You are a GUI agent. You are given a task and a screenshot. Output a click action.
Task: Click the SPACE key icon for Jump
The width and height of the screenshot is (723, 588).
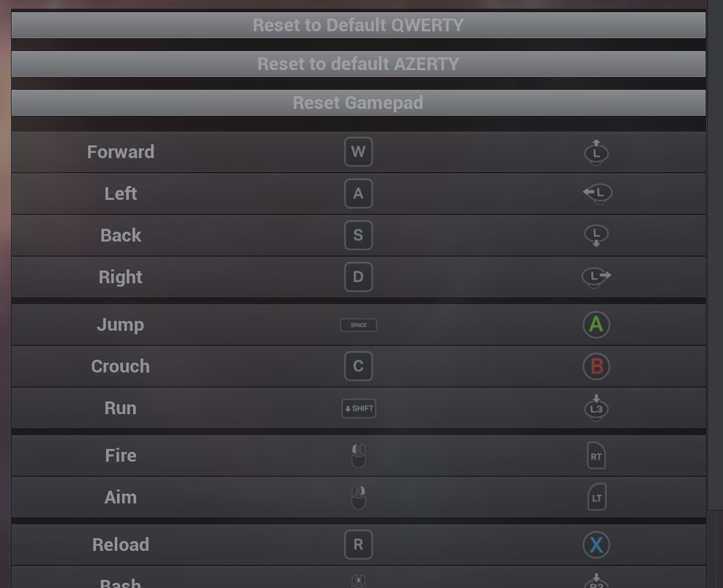click(x=358, y=325)
